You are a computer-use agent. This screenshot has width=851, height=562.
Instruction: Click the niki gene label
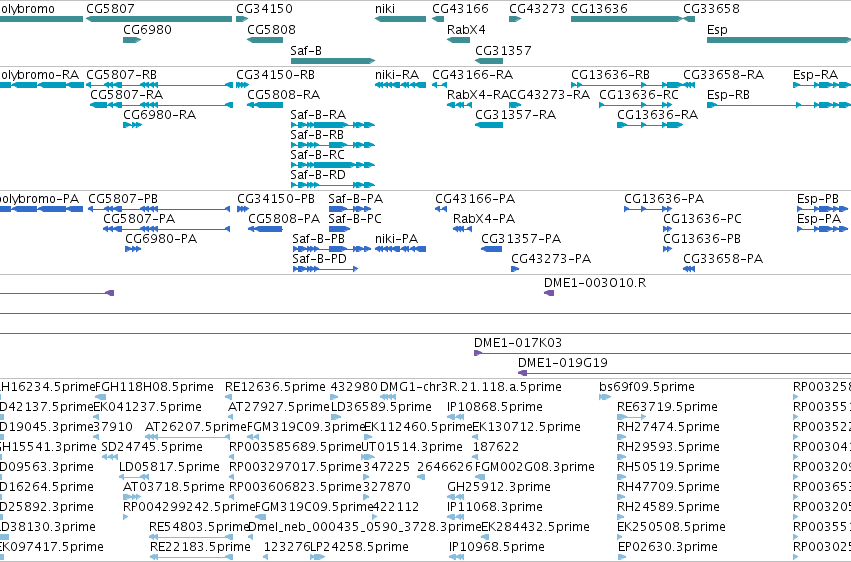385,9
